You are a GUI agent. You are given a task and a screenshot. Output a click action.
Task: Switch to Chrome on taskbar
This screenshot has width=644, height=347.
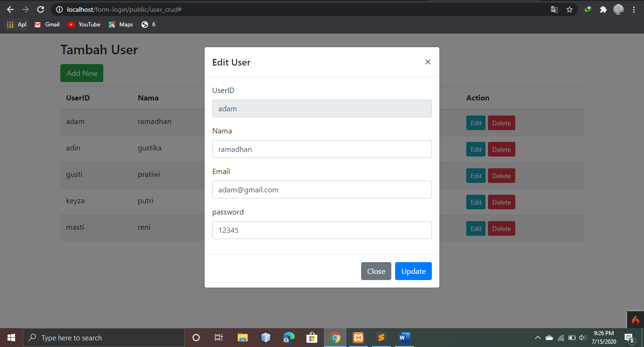point(335,338)
